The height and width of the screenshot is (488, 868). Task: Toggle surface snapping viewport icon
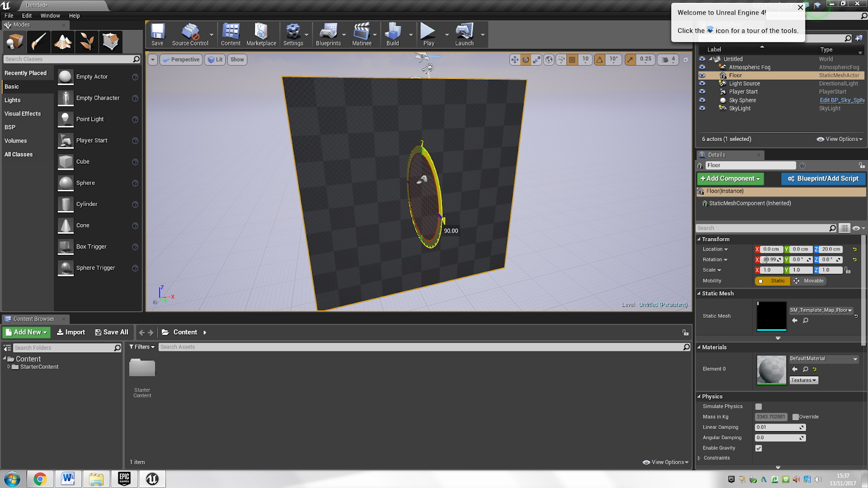(x=561, y=60)
